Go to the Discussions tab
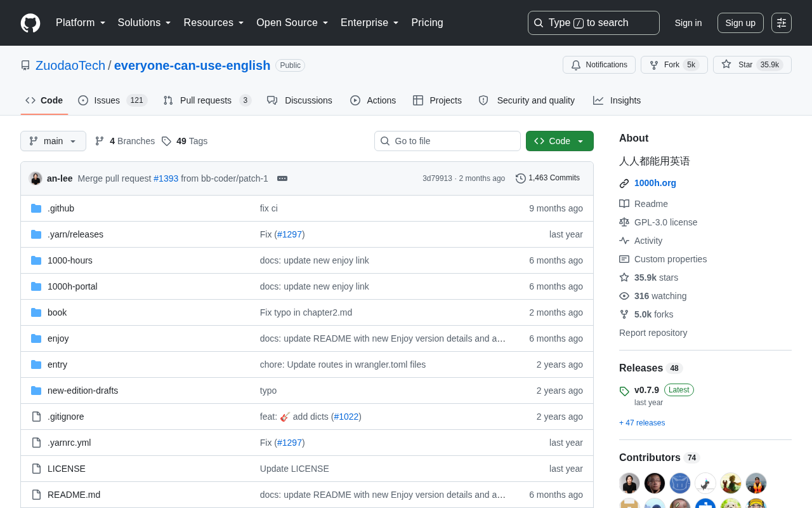812x508 pixels. click(299, 100)
